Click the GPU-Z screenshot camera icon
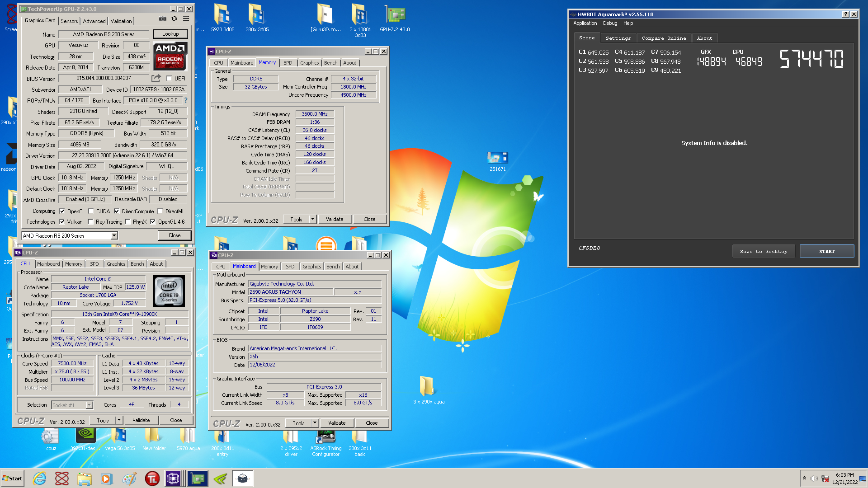This screenshot has height=488, width=868. 163,19
